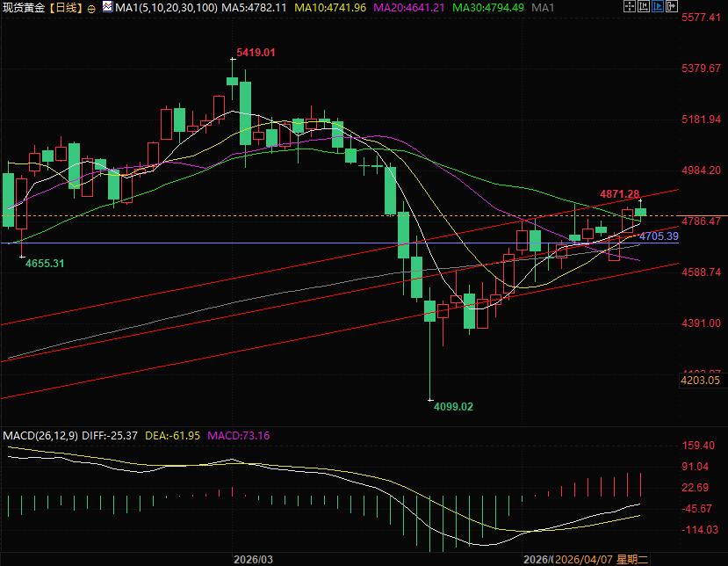Click the 2026/04/07 星期二 date tag
This screenshot has width=728, height=566.
coord(602,560)
